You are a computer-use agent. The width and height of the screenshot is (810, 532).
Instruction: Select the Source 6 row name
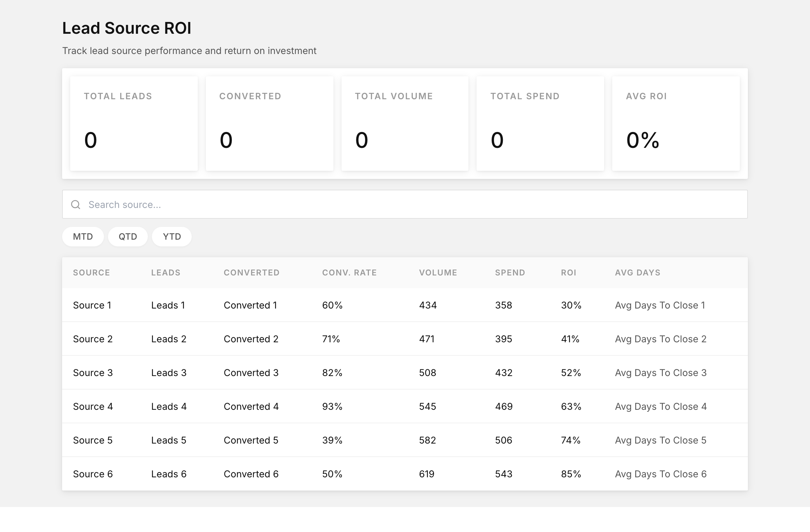coord(93,474)
